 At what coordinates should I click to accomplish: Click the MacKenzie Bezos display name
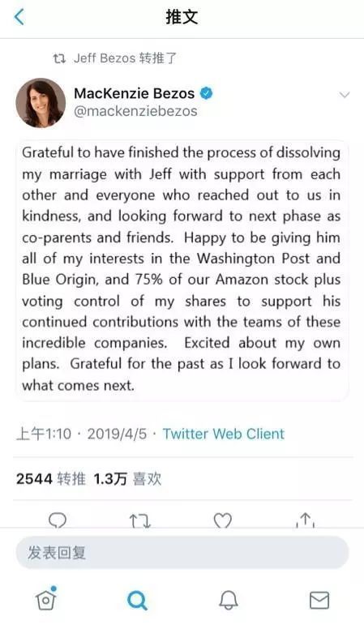(x=135, y=93)
